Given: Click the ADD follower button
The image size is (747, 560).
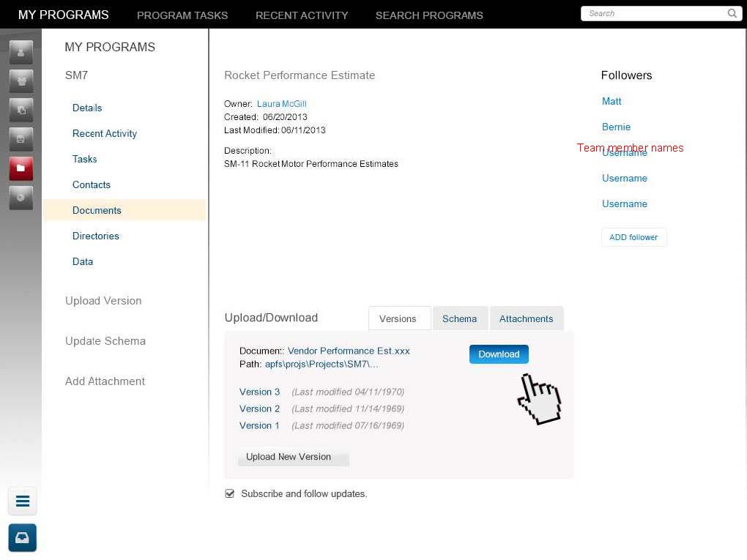Looking at the screenshot, I should click(633, 237).
